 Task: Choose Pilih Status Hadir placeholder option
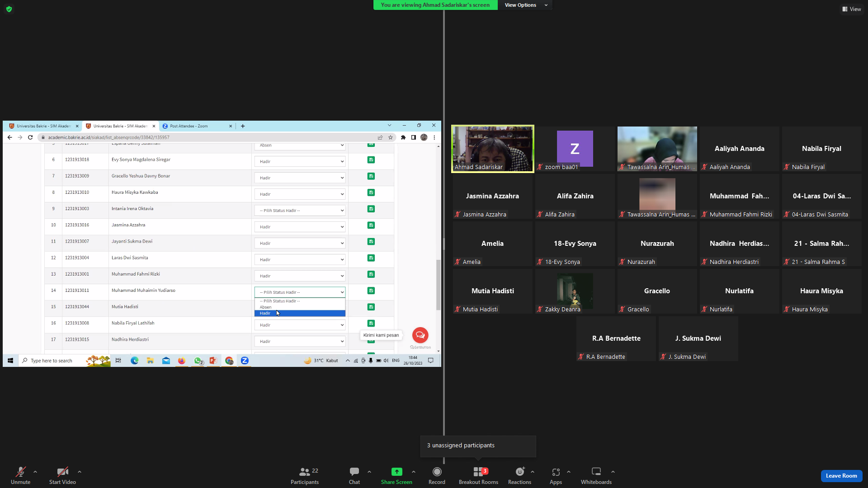tap(300, 301)
